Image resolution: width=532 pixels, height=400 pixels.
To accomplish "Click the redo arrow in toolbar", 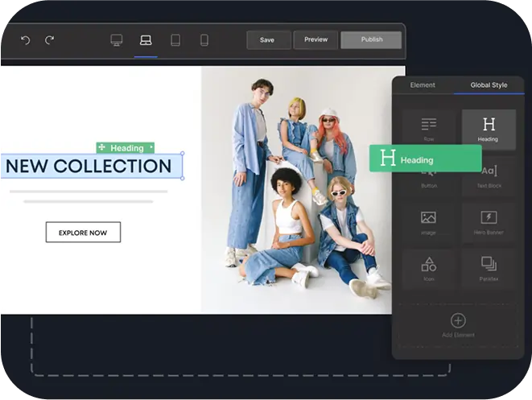I will [49, 40].
